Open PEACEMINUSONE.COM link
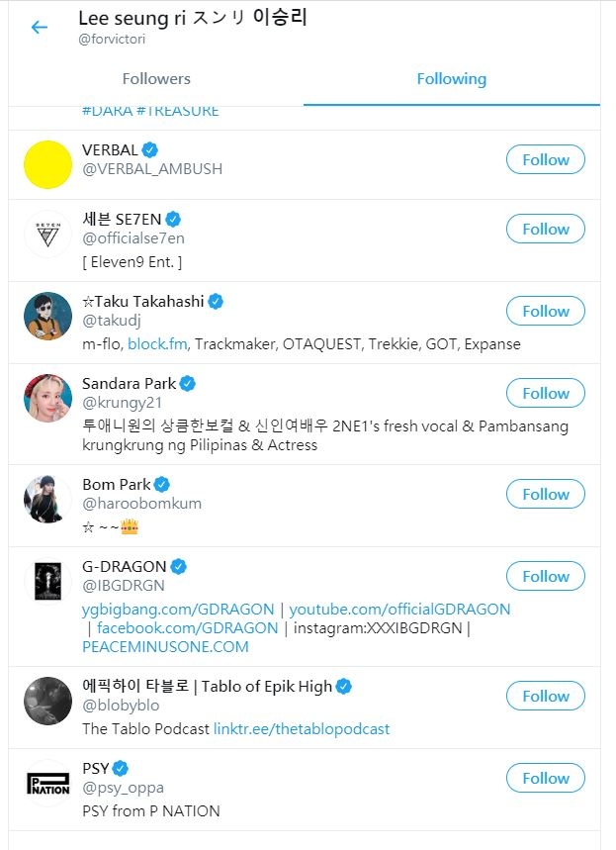Viewport: 616px width, 850px height. coord(165,647)
